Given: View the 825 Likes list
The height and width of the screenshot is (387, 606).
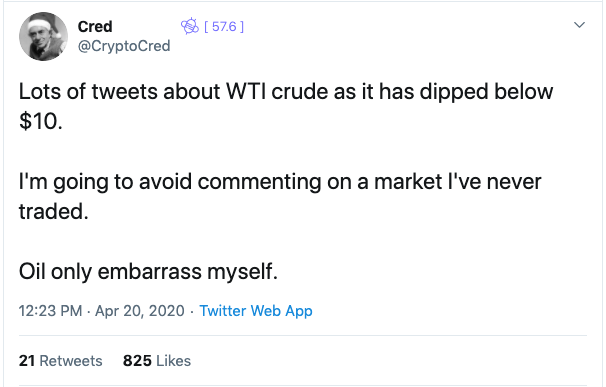Looking at the screenshot, I should [x=157, y=361].
